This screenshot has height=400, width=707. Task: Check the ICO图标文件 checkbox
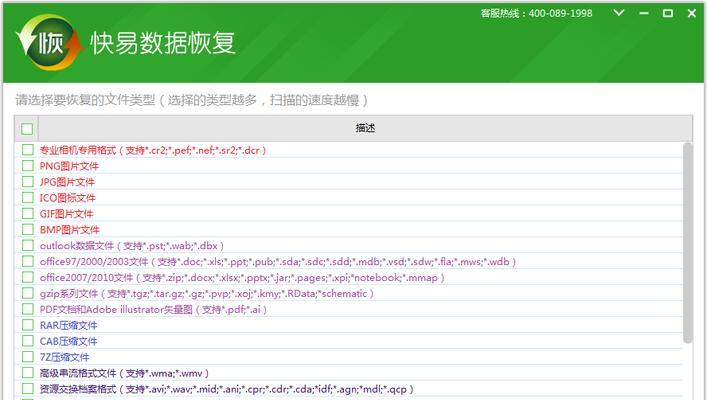point(28,198)
